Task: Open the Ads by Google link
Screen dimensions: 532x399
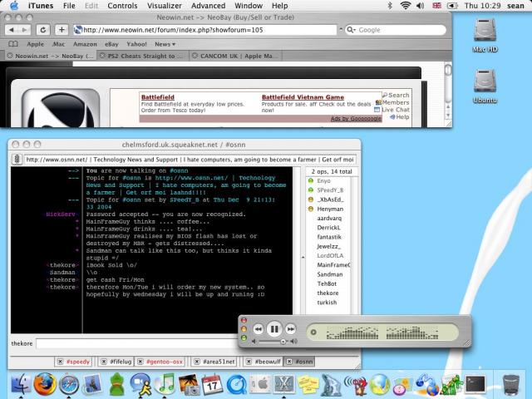Action: (x=356, y=118)
